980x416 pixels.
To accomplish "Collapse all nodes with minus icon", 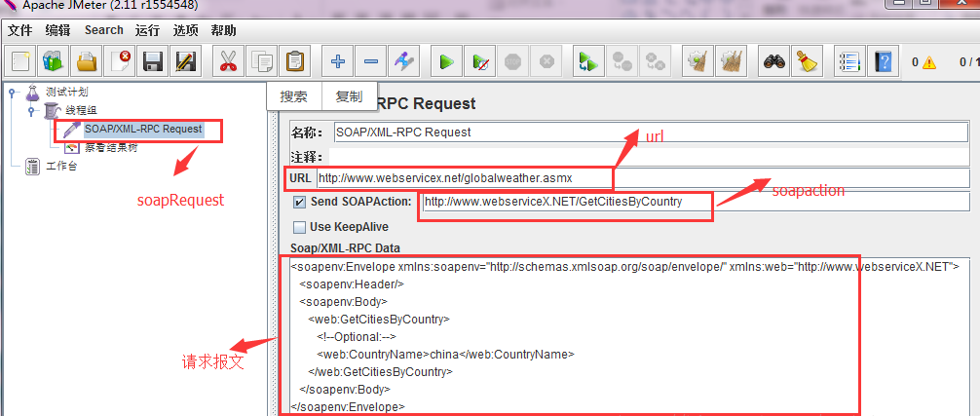I will click(x=370, y=61).
